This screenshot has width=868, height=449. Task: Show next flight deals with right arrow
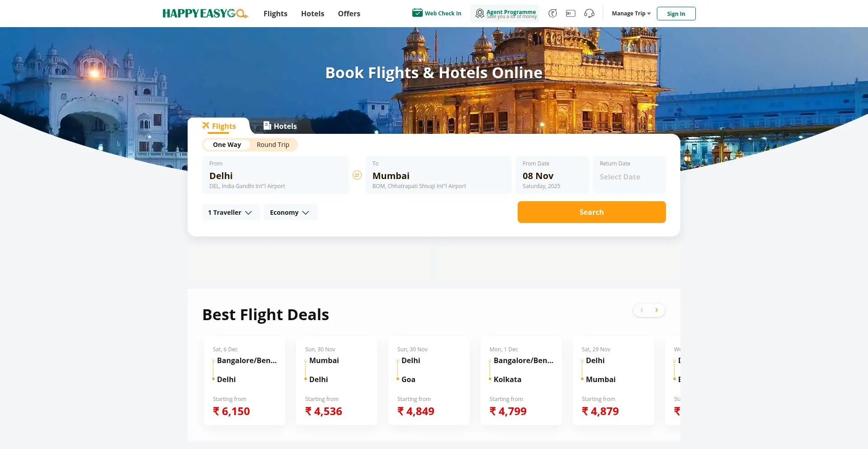656,310
